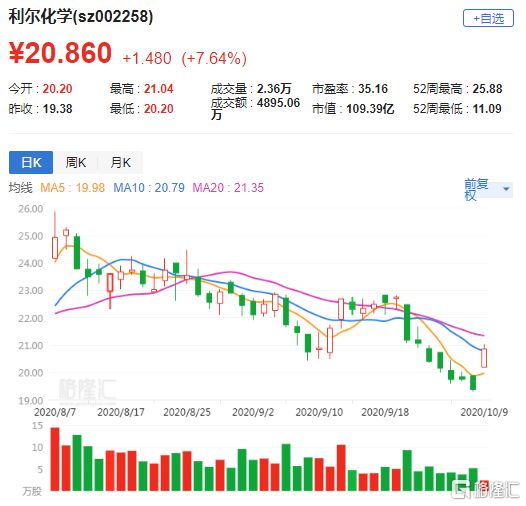Viewport: 526px width, 506px height.
Task: Click the MA20 moving average legend
Action: (228, 188)
